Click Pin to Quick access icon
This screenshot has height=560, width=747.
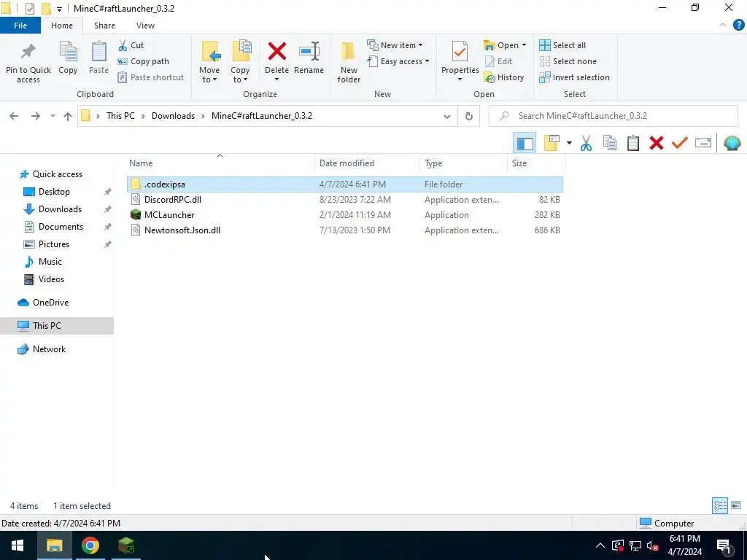click(x=28, y=52)
